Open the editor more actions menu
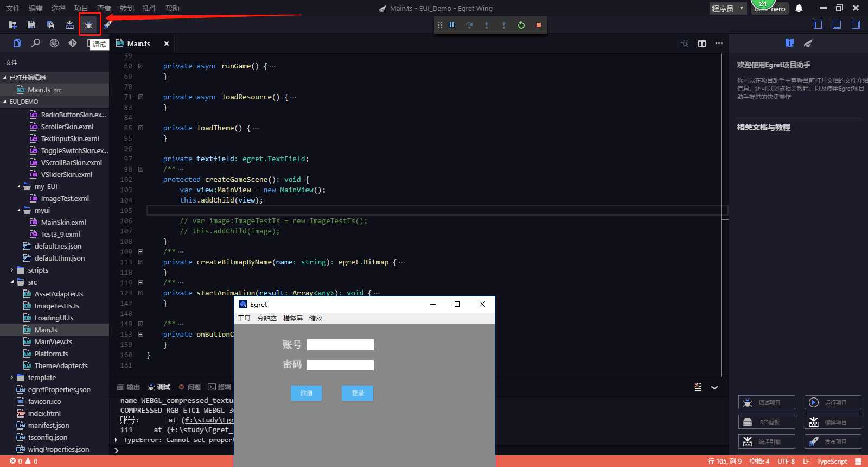This screenshot has width=868, height=467. click(719, 43)
